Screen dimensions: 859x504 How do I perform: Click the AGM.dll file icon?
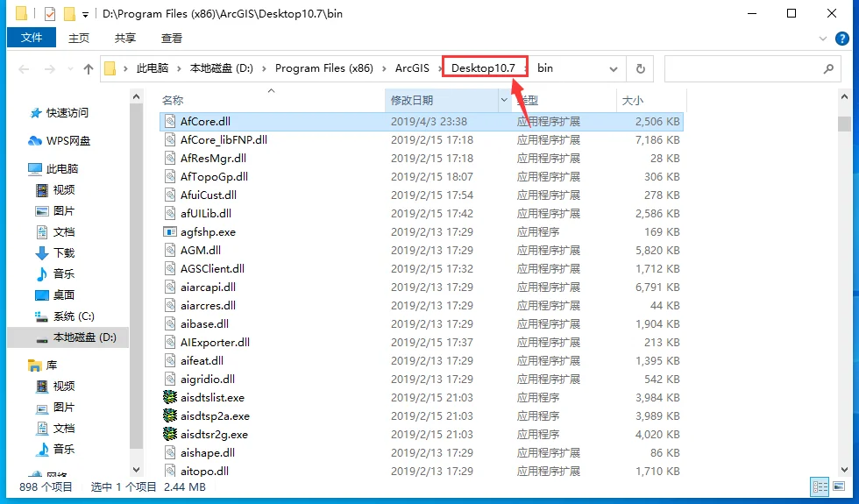[171, 250]
